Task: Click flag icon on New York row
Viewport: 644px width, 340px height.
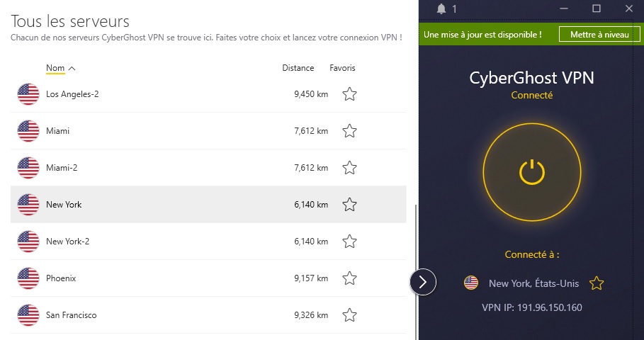Action: coord(28,205)
